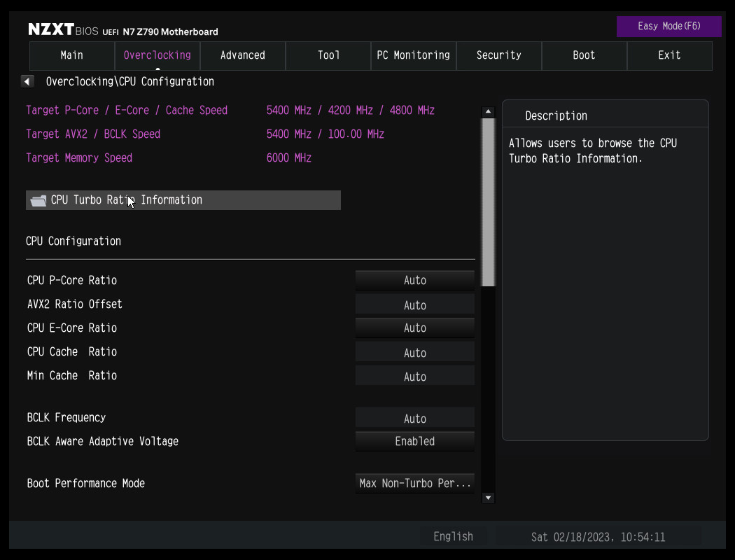Click the scroll up arrow
Screen dimensions: 735x560
click(489, 112)
